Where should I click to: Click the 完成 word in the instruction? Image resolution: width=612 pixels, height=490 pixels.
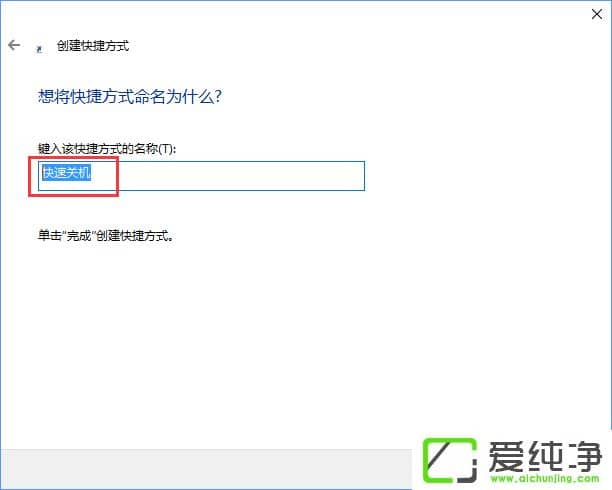click(79, 235)
